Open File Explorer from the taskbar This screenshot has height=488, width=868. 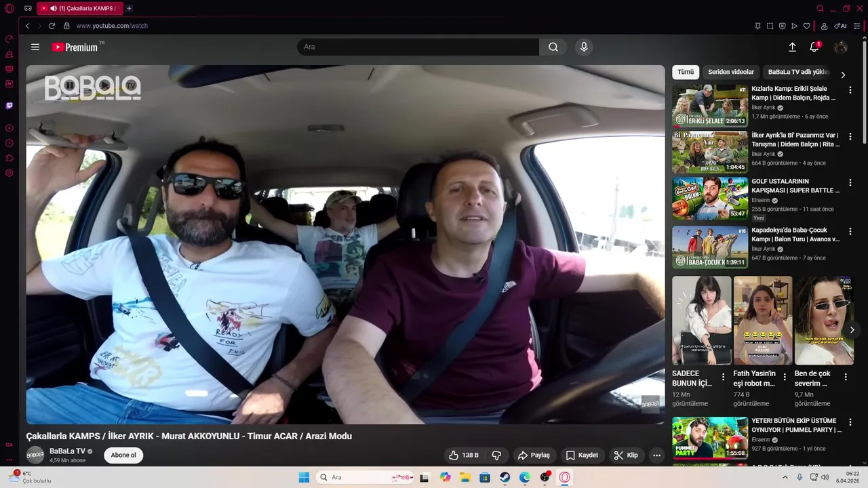tap(465, 477)
